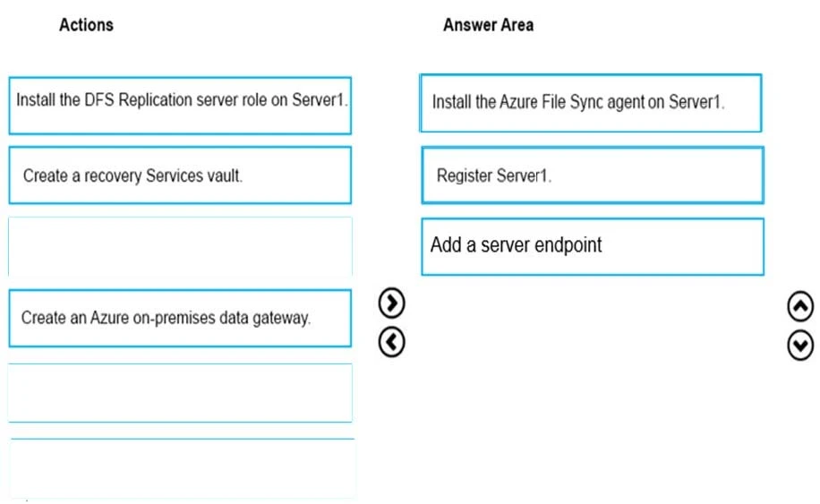Return selected answer to the Actions list
The width and height of the screenshot is (820, 504).
click(392, 341)
